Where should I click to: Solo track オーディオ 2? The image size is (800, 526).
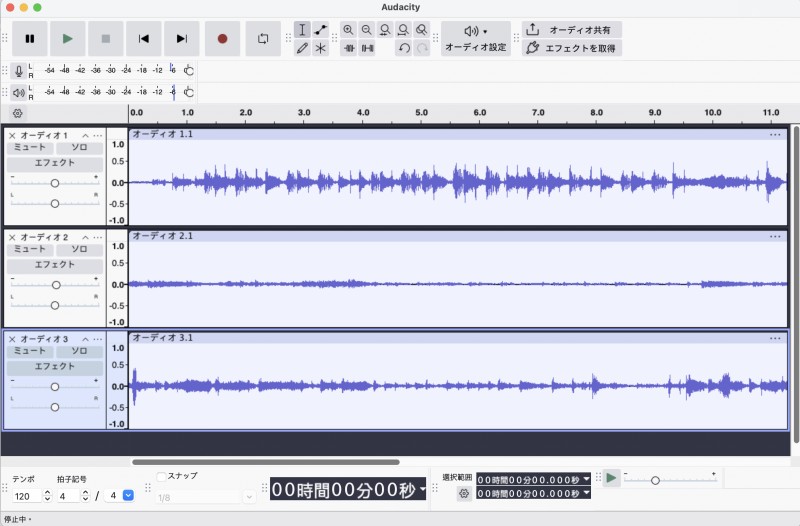(x=79, y=249)
